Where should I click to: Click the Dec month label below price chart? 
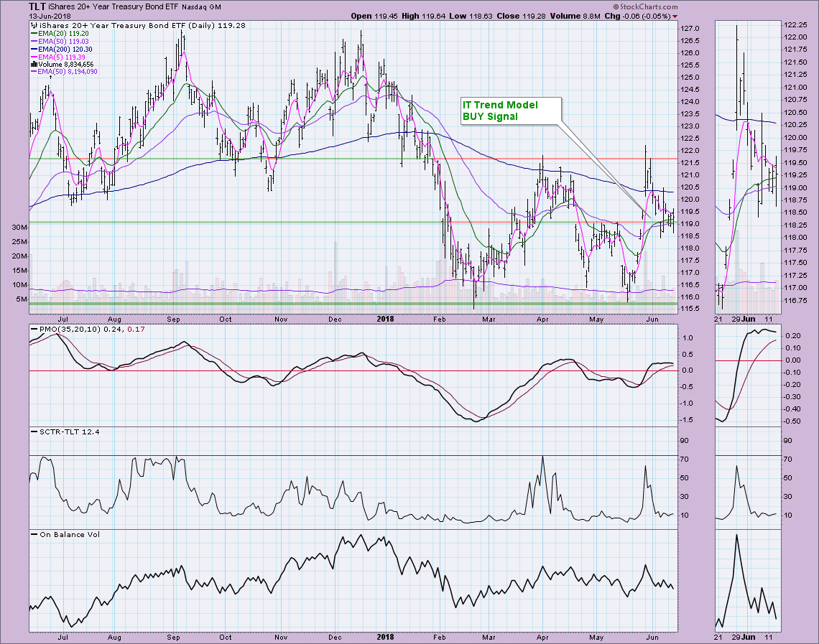click(335, 319)
